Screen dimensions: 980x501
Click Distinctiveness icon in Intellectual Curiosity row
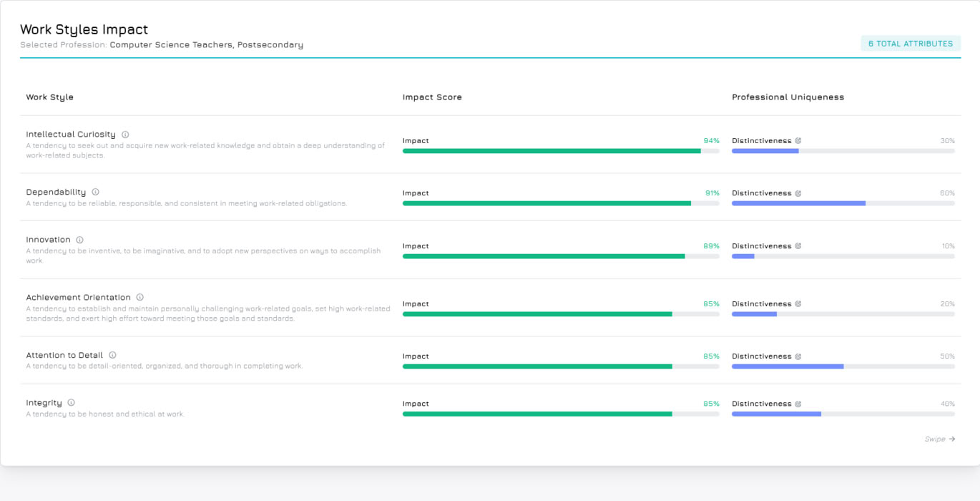click(798, 141)
